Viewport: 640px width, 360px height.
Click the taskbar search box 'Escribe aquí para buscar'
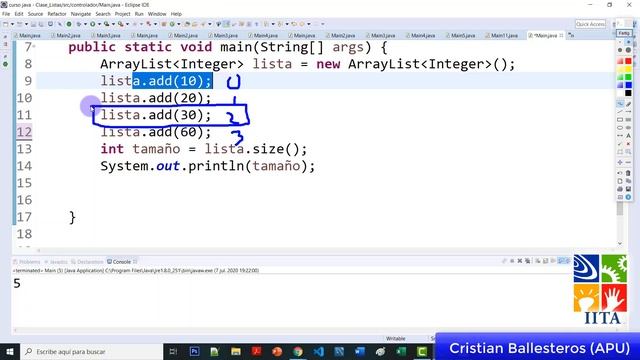91,351
